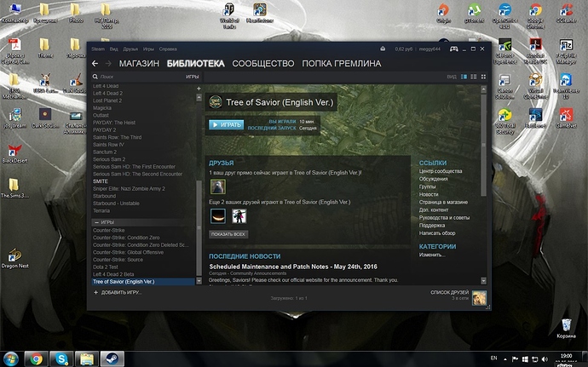This screenshot has width=588, height=367.
Task: Click the Steam back navigation arrow
Action: tap(96, 63)
